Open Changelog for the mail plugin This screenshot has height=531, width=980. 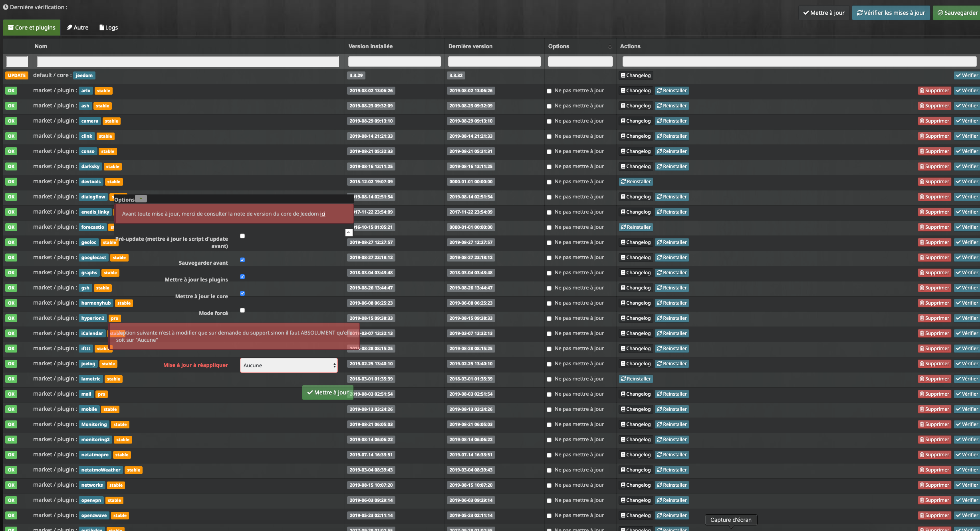click(x=636, y=394)
